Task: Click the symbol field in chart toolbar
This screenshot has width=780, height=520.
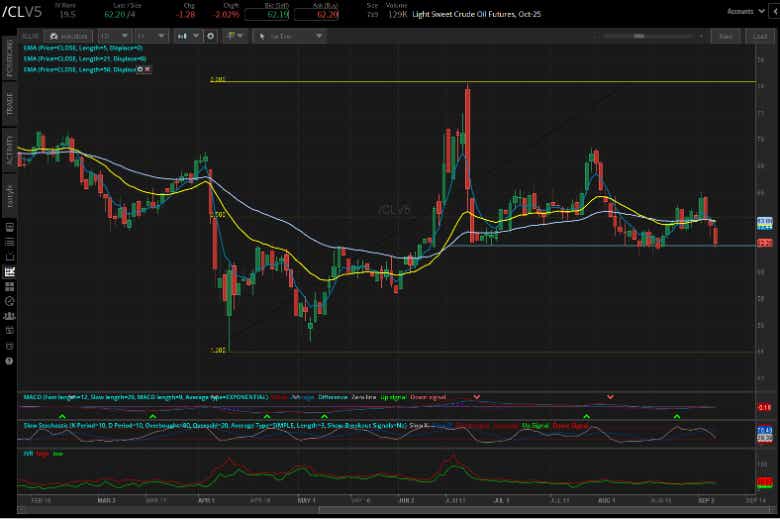Action: (31, 36)
